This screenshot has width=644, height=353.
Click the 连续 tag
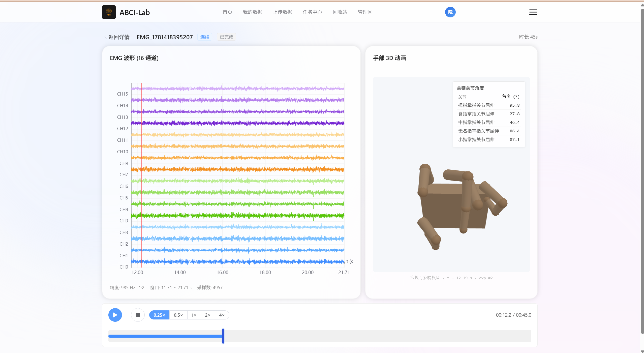point(205,37)
